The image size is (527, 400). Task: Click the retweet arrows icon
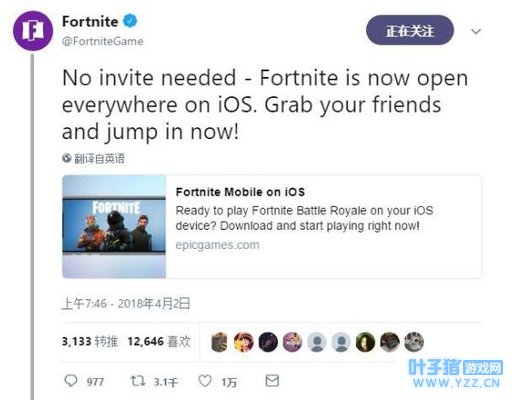pos(138,381)
